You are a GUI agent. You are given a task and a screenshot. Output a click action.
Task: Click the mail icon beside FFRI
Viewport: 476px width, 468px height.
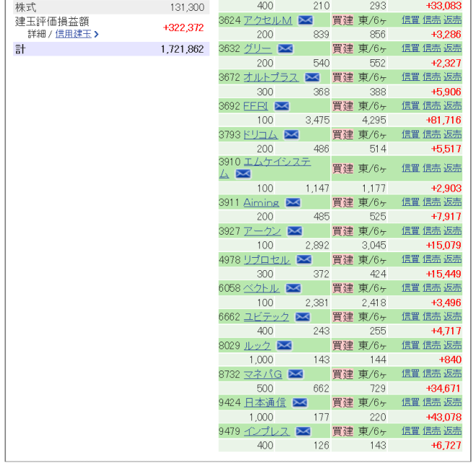[x=282, y=106]
